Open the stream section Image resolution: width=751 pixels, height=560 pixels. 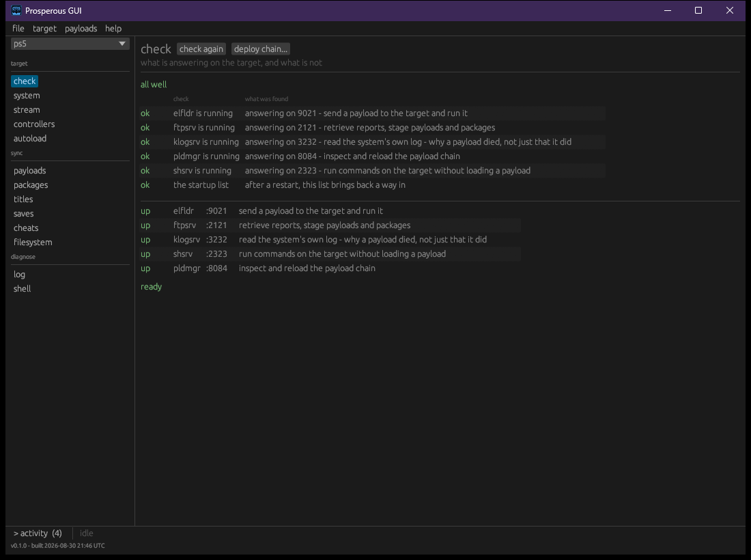(27, 110)
